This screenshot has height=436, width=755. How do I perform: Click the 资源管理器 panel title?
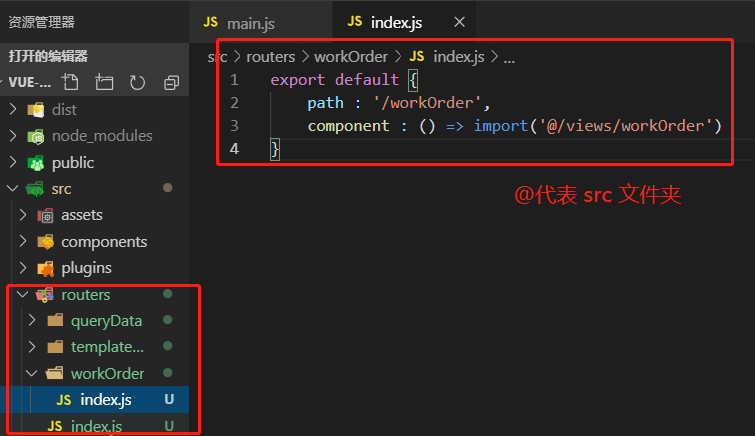[41, 22]
